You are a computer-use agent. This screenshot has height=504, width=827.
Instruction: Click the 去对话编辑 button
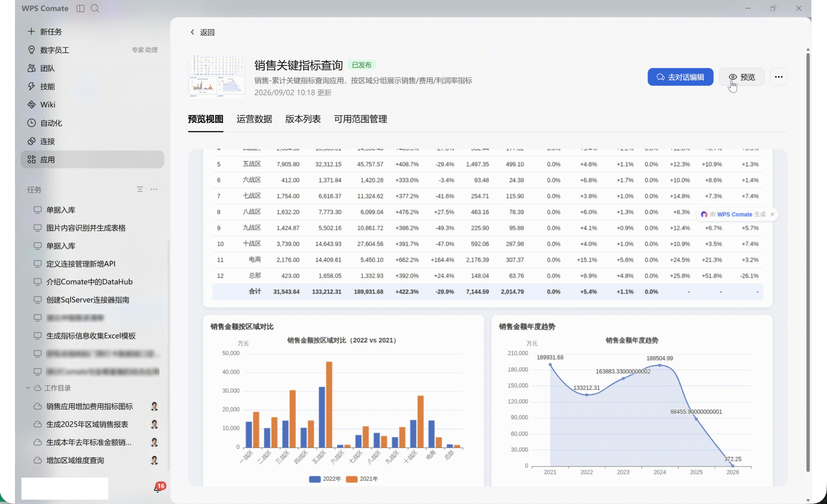pos(680,77)
